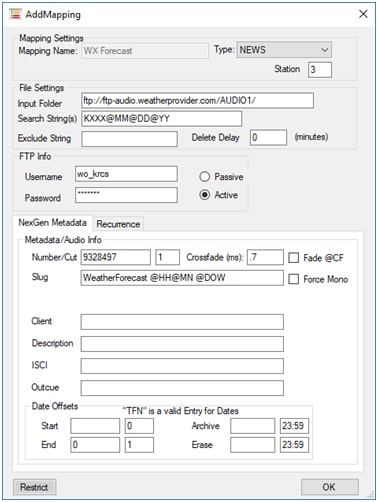Click the Restrict button

pyautogui.click(x=34, y=487)
